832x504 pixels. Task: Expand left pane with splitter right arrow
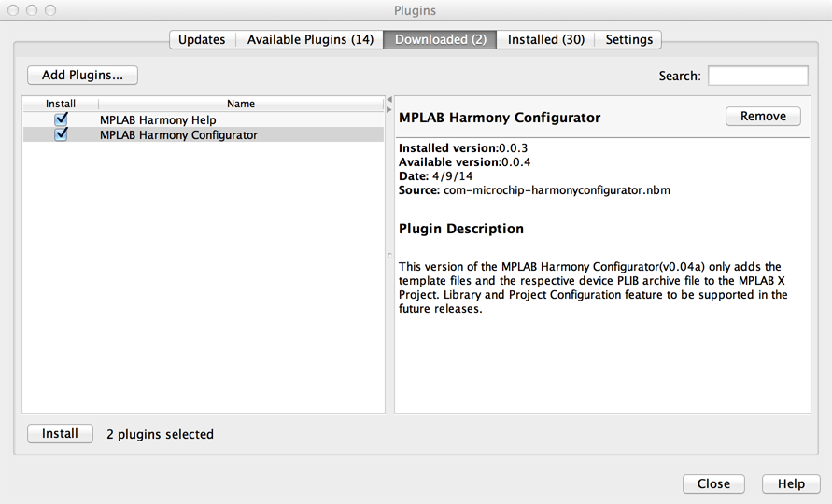tap(389, 109)
